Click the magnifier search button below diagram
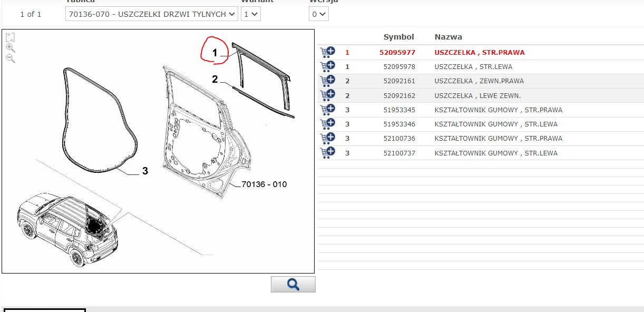 (x=293, y=284)
